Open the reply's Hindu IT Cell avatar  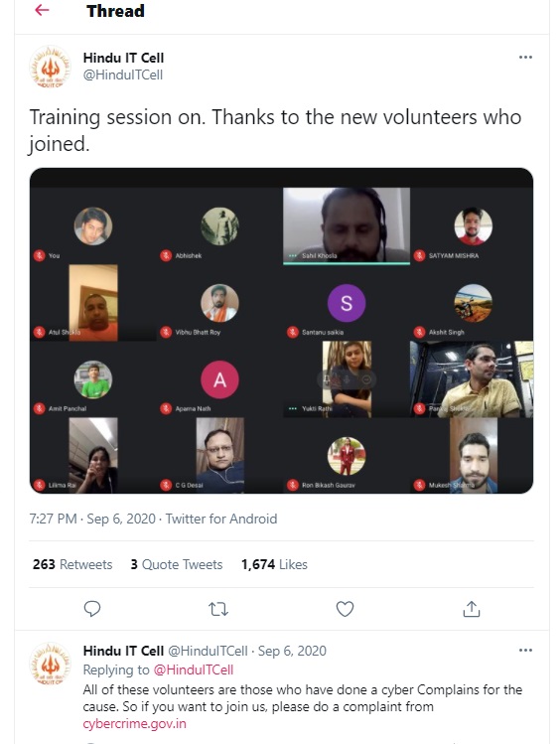tap(50, 664)
